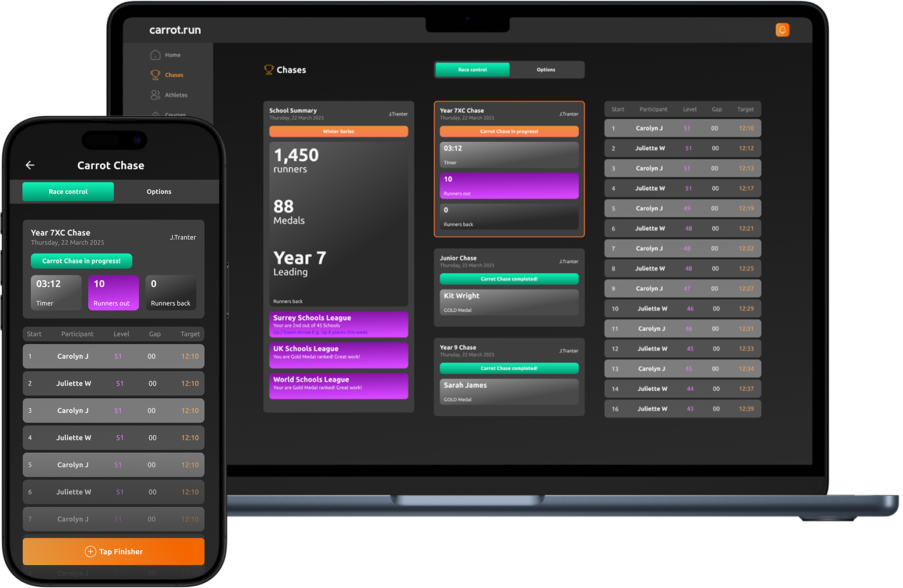Select the Junior Chase card
The image size is (903, 588).
point(509,287)
